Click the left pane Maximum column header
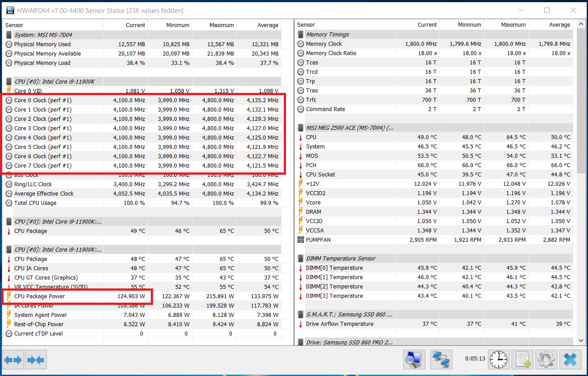This screenshot has height=376, width=588. click(214, 25)
